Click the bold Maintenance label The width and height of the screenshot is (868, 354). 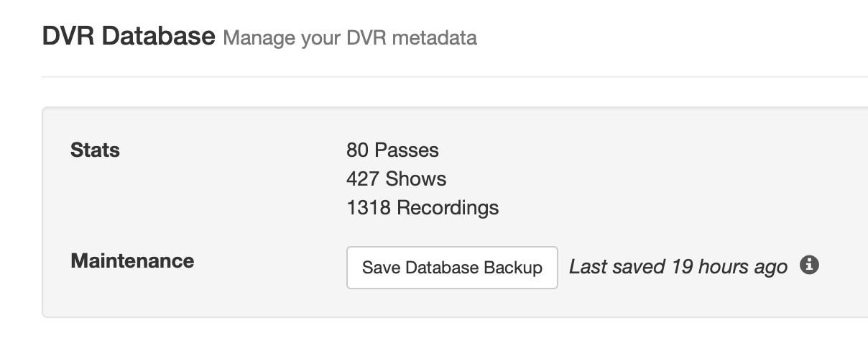(x=132, y=260)
